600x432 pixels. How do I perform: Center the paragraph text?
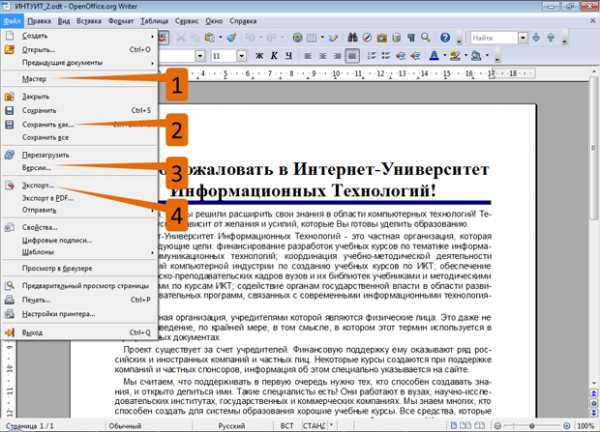(x=323, y=56)
